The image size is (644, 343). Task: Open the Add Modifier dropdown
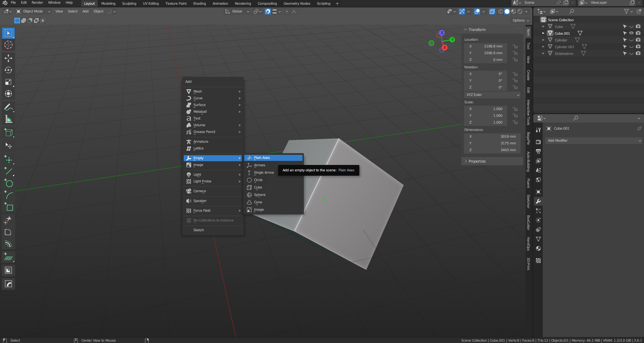pos(594,141)
